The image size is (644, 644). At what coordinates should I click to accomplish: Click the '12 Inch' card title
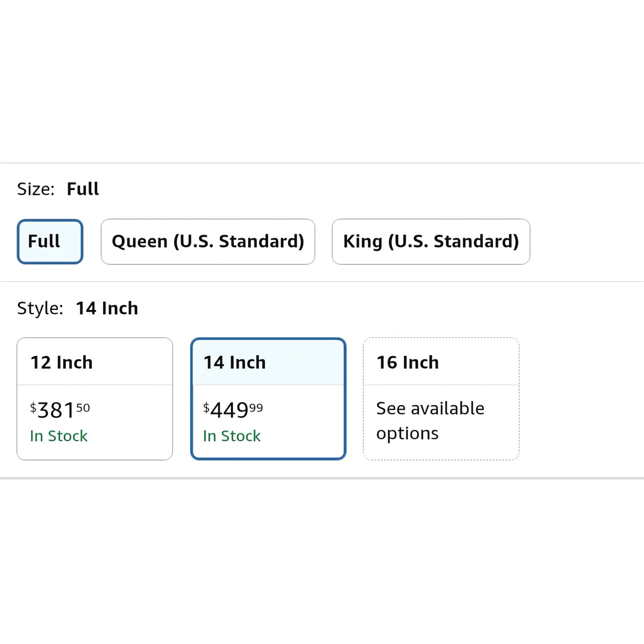[62, 362]
